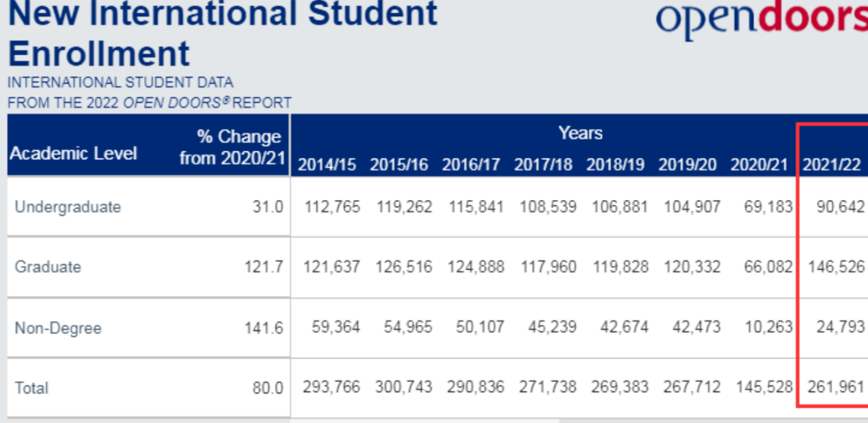Click the Graduate row label

(48, 267)
